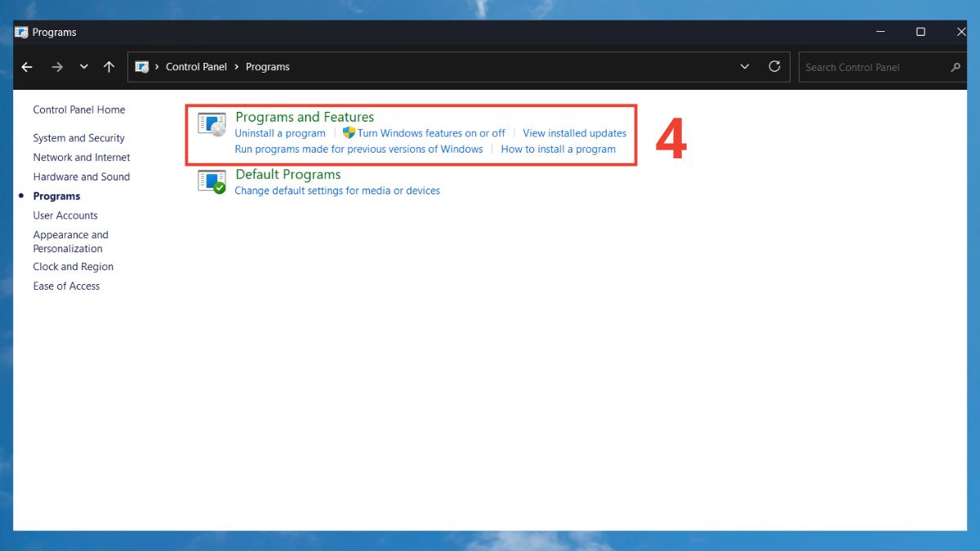This screenshot has width=980, height=551.
Task: Open User Accounts category
Action: coord(65,216)
